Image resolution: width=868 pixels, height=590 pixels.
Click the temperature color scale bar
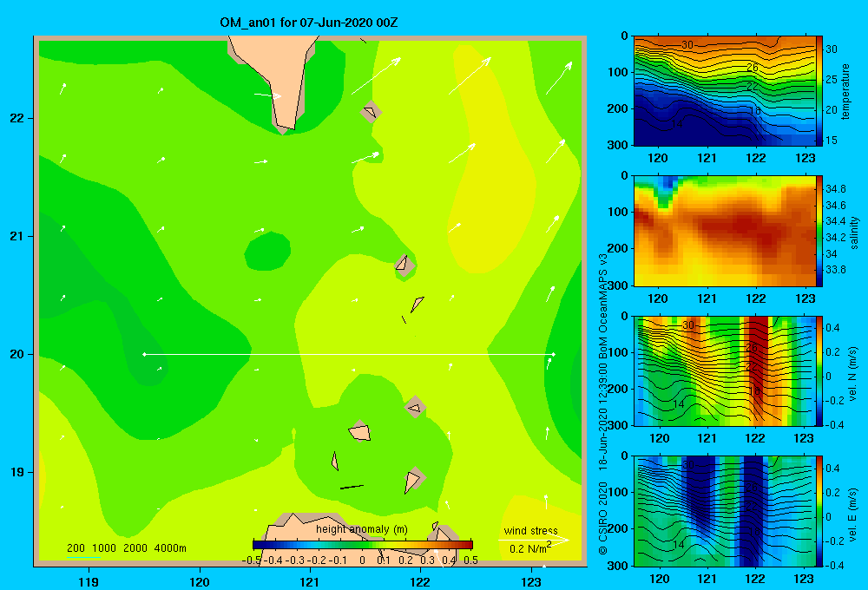click(819, 91)
